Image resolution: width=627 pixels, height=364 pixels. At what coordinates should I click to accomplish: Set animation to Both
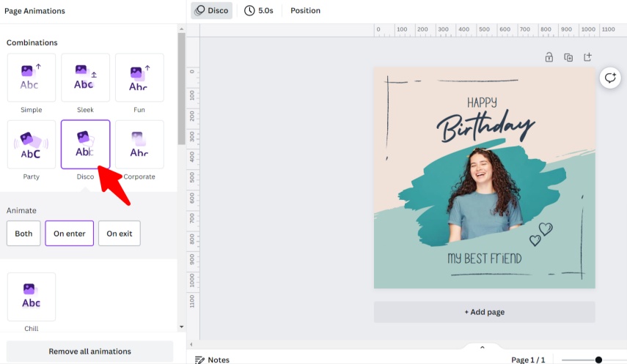23,234
